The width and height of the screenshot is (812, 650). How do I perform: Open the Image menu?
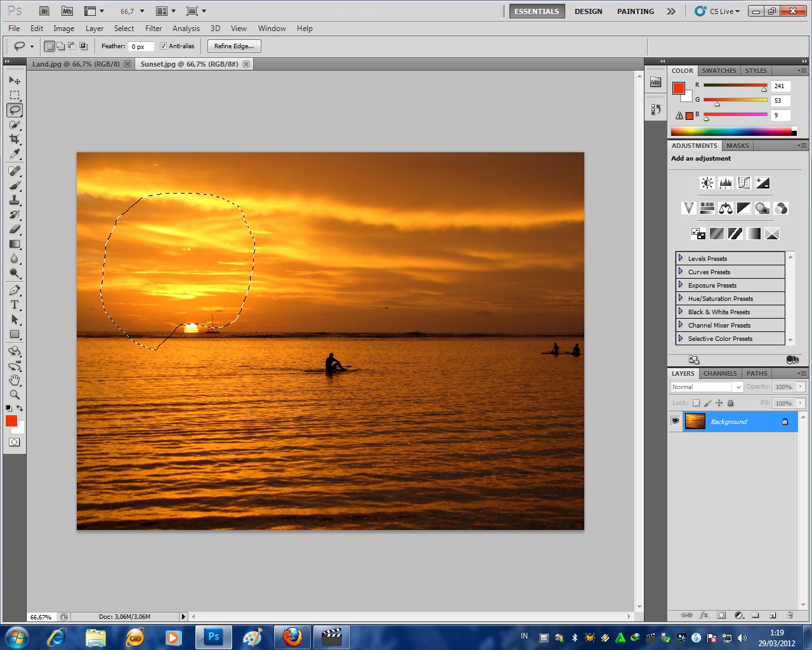(63, 29)
